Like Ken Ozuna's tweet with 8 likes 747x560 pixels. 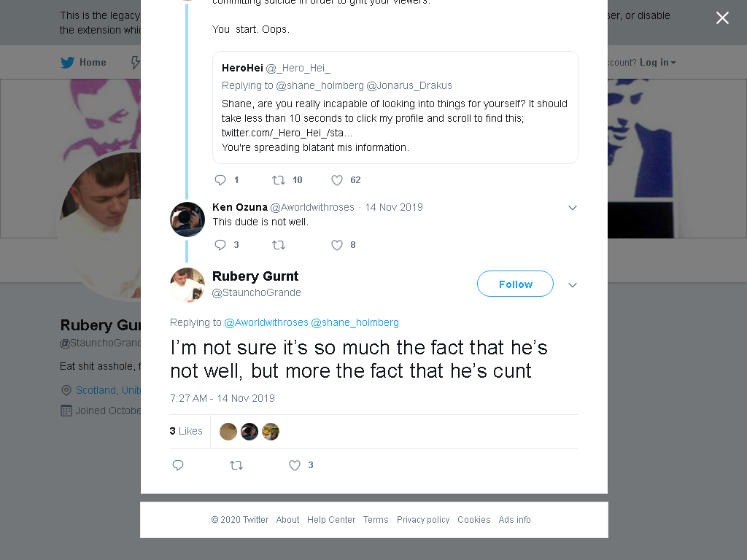pos(337,245)
